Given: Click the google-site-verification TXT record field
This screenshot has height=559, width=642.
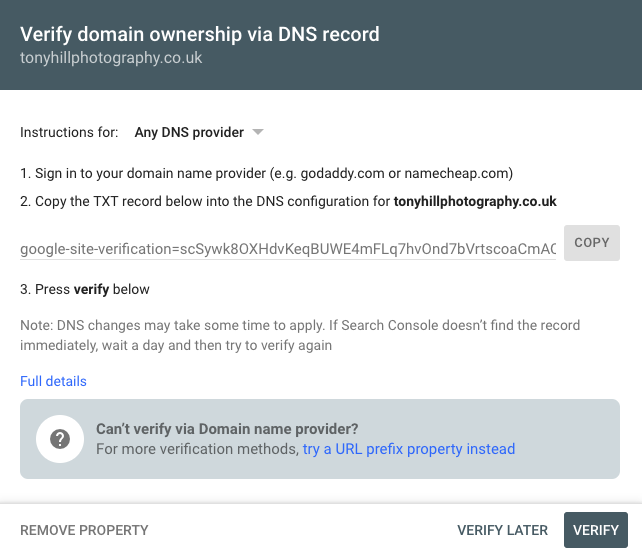Looking at the screenshot, I should coord(288,247).
